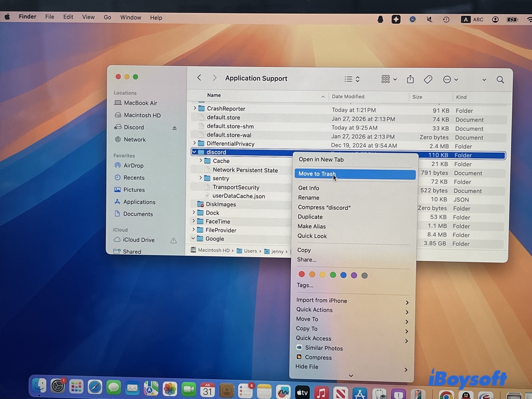Open App Store from the Dock
The height and width of the screenshot is (399, 532).
[x=360, y=393]
